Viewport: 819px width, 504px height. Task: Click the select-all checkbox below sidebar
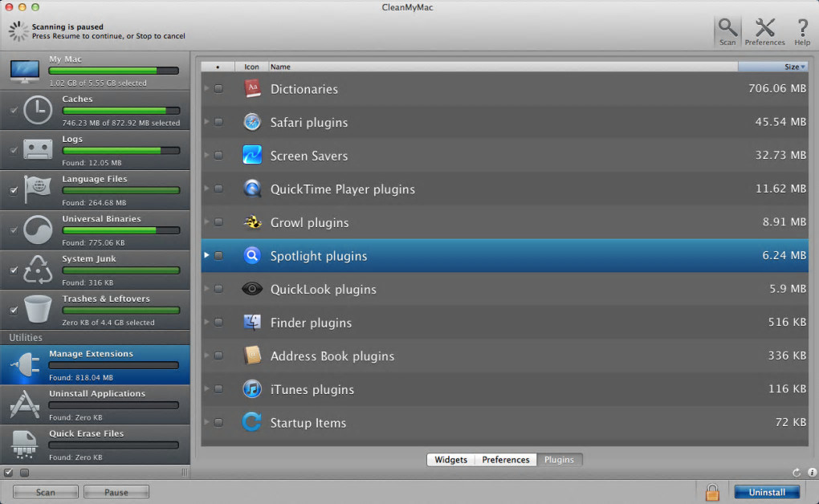pyautogui.click(x=8, y=473)
